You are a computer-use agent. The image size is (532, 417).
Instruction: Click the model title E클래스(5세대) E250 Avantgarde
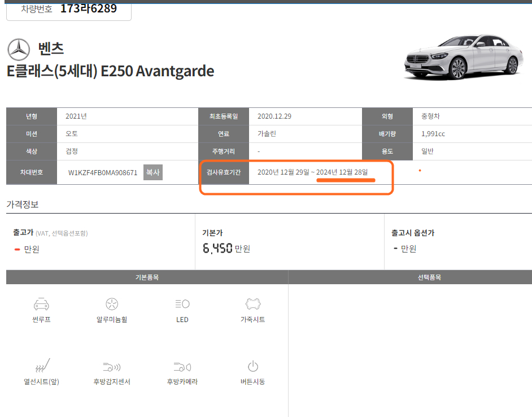110,71
